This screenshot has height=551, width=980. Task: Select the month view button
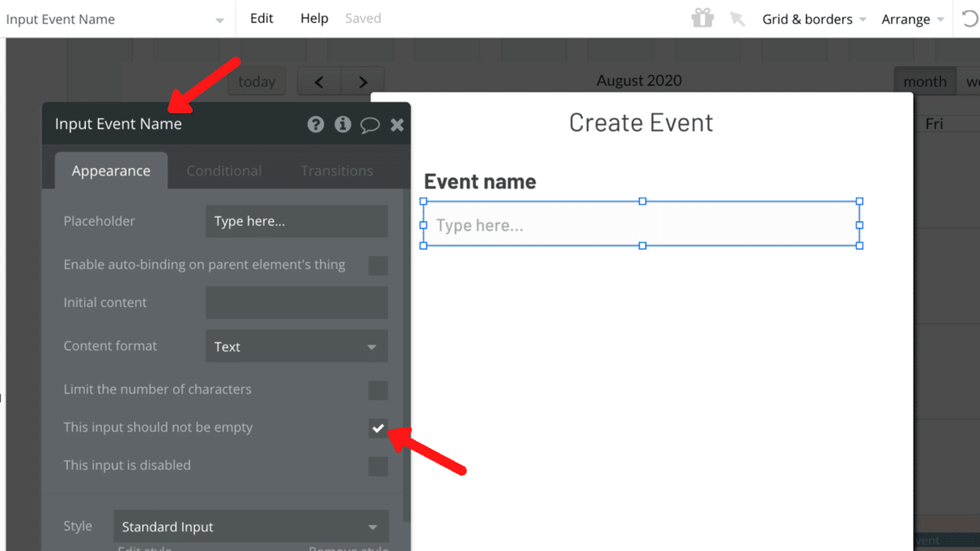tap(925, 82)
